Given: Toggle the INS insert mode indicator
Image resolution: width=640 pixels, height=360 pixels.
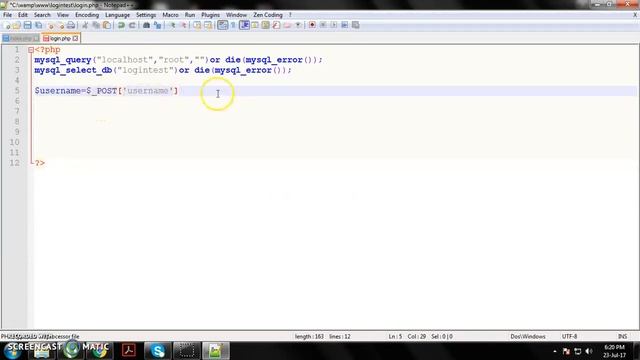Looking at the screenshot, I should click(622, 336).
